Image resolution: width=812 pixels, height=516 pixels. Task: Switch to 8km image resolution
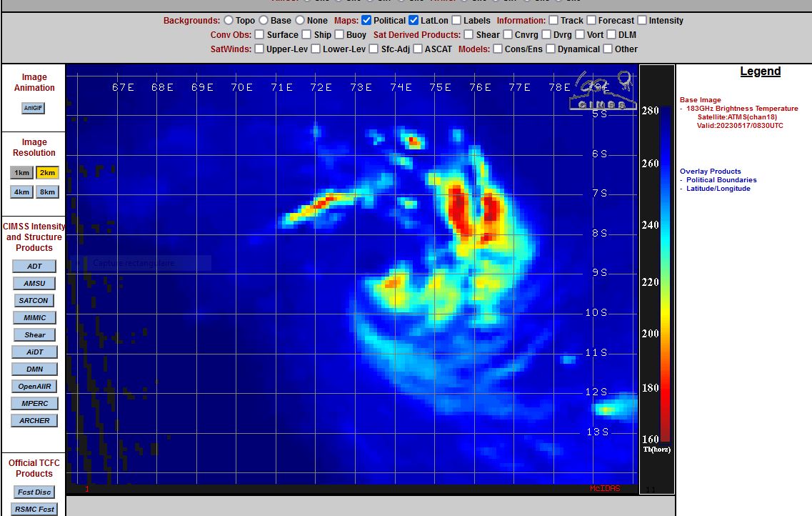[x=47, y=192]
